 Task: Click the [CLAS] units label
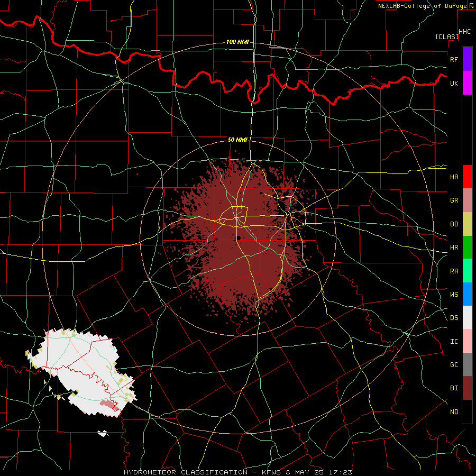(447, 37)
